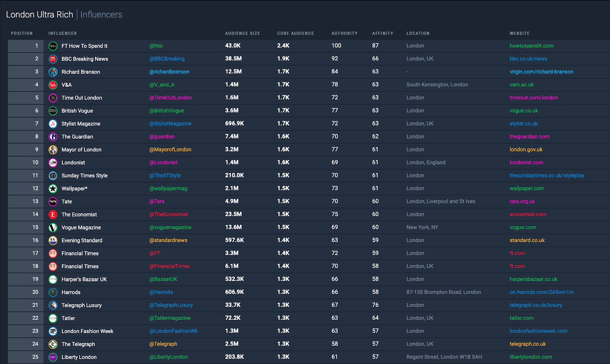Open the vam.ac.uk website link
This screenshot has height=364, width=610.
click(x=522, y=85)
